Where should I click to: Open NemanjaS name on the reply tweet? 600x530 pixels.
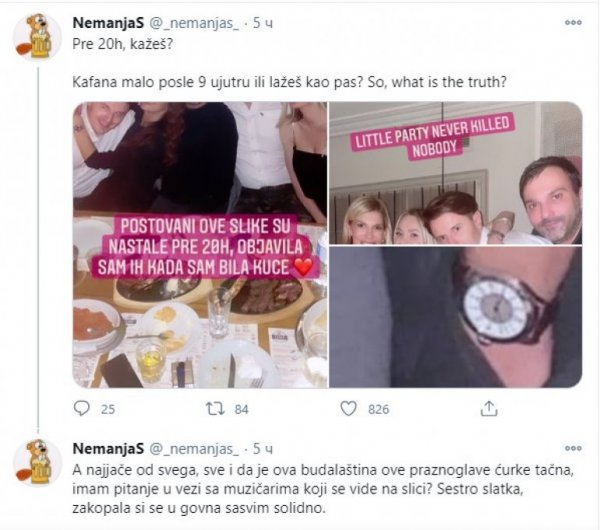click(x=108, y=448)
